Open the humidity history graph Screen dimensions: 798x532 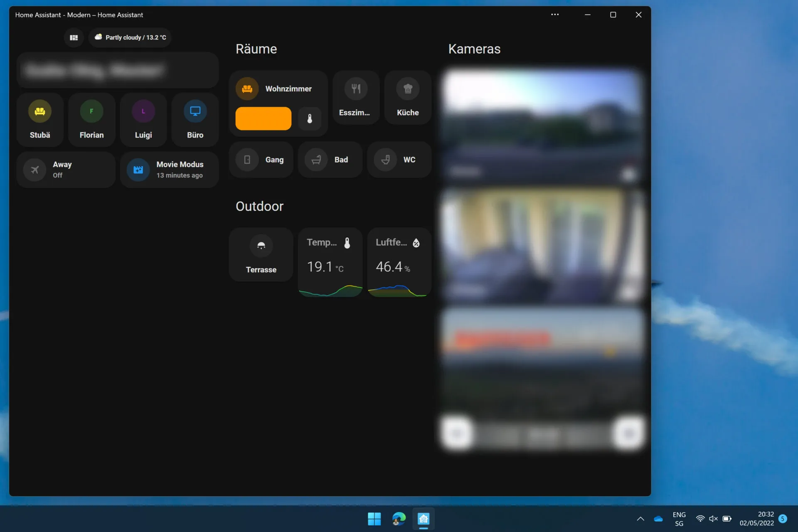click(399, 291)
